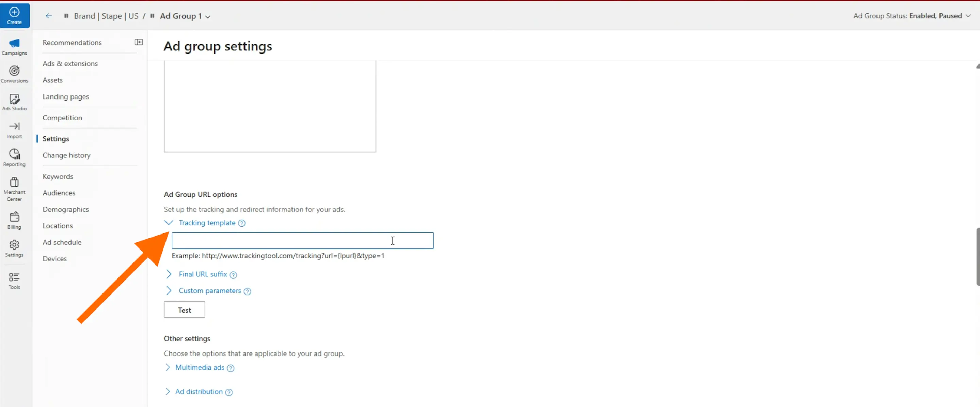980x407 pixels.
Task: Collapse the Tracking template section
Action: point(169,222)
